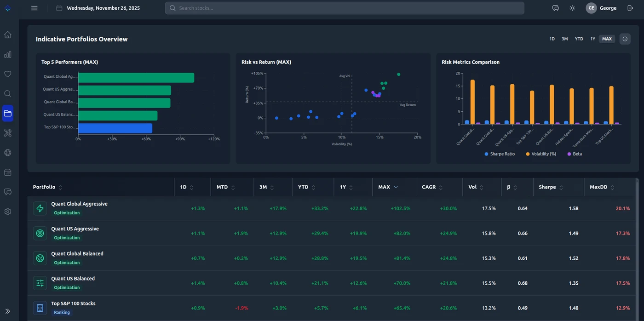644x321 pixels.
Task: Select the 1Y time range tab
Action: point(593,39)
